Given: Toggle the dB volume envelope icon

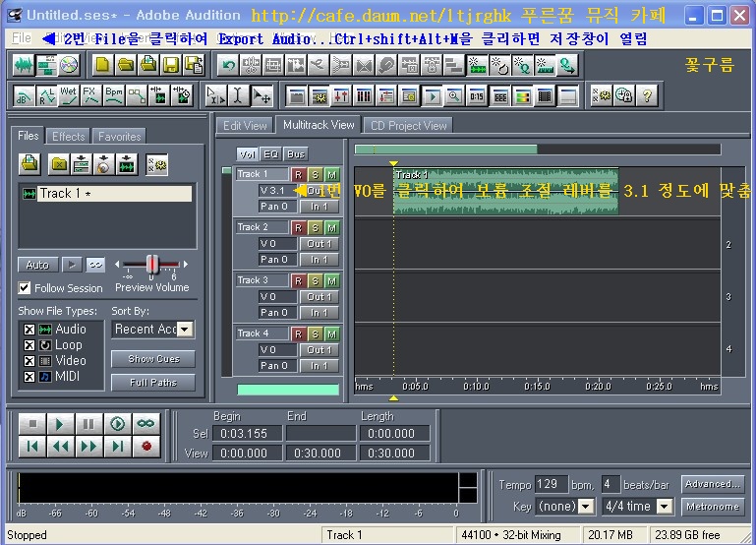Looking at the screenshot, I should 24,95.
